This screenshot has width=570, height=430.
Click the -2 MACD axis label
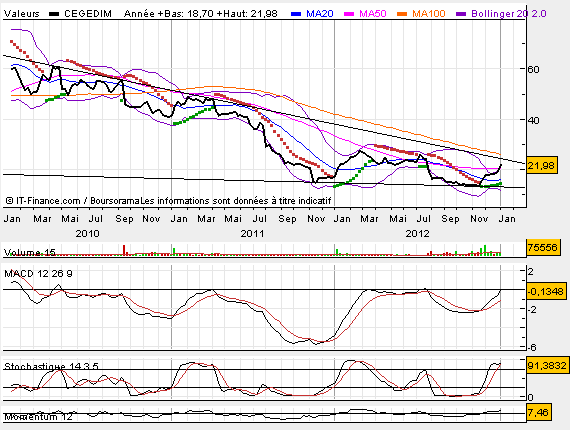532,309
